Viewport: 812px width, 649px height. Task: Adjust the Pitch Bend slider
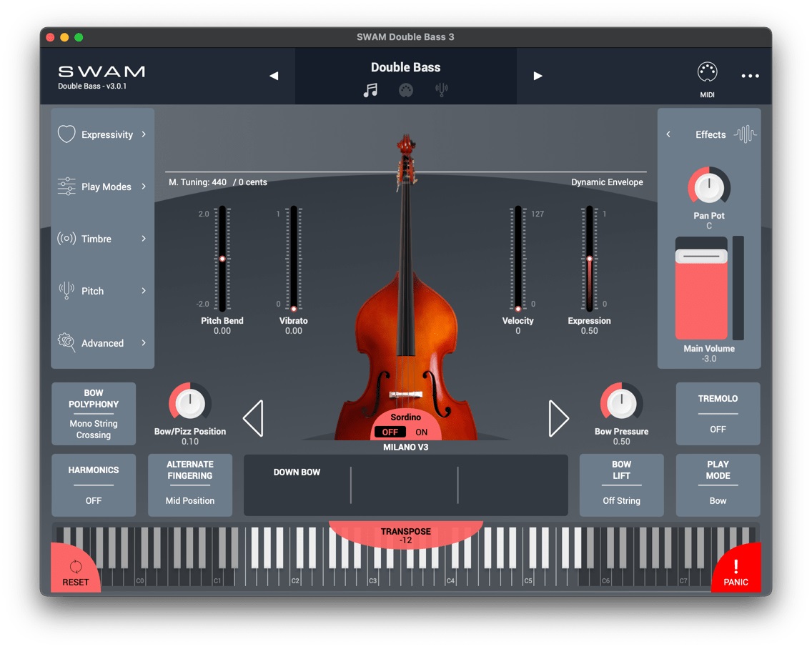coord(222,259)
